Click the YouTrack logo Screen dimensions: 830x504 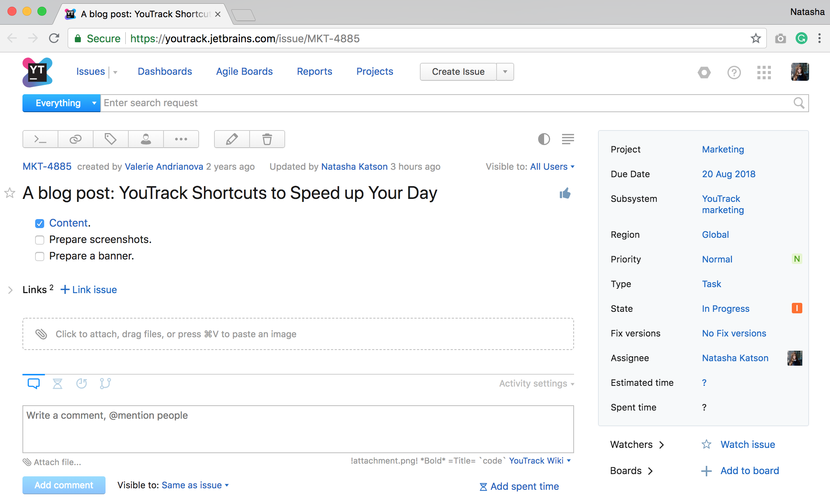(37, 72)
